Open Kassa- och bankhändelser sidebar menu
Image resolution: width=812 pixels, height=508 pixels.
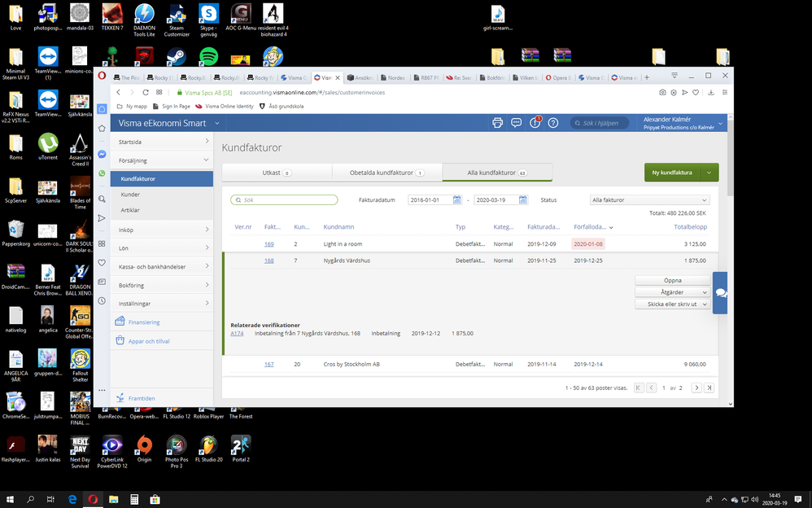pyautogui.click(x=162, y=266)
